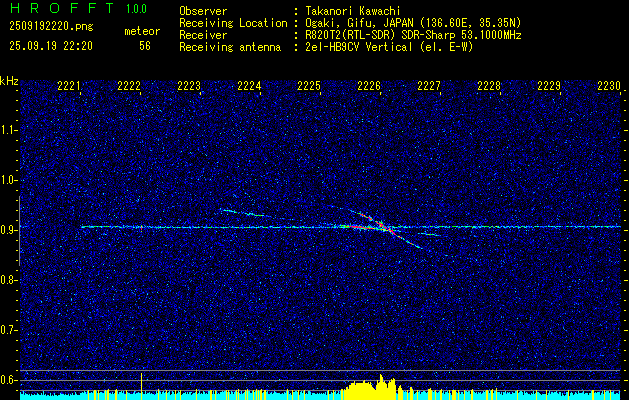Click the tall yellow spike below 2222
The image size is (629, 400).
coord(141,385)
